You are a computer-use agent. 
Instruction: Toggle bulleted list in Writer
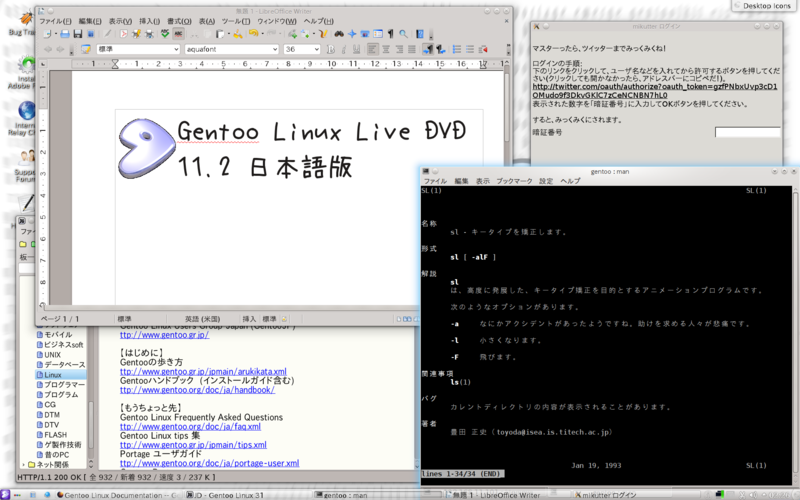(x=470, y=49)
